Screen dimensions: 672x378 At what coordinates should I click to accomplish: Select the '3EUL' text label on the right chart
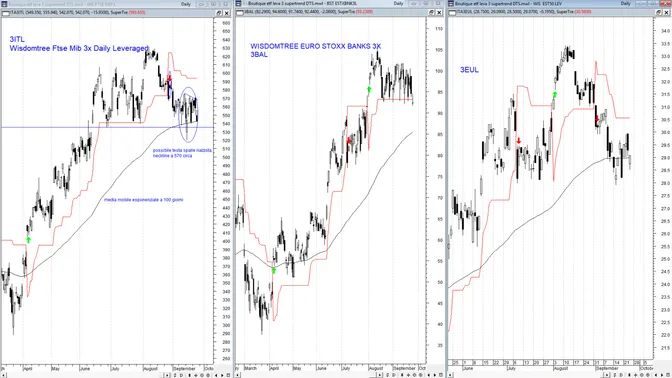point(469,70)
